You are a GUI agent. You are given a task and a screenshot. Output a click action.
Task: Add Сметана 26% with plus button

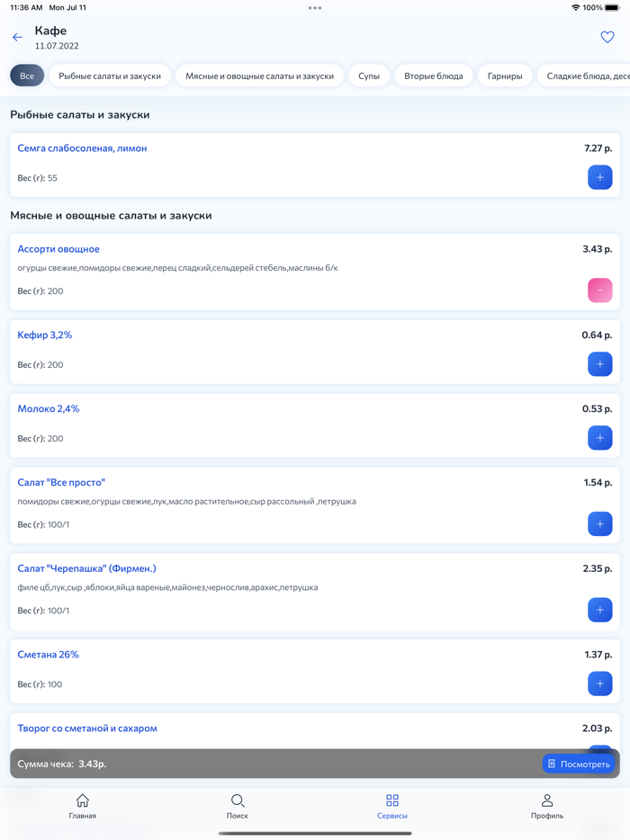pyautogui.click(x=599, y=684)
